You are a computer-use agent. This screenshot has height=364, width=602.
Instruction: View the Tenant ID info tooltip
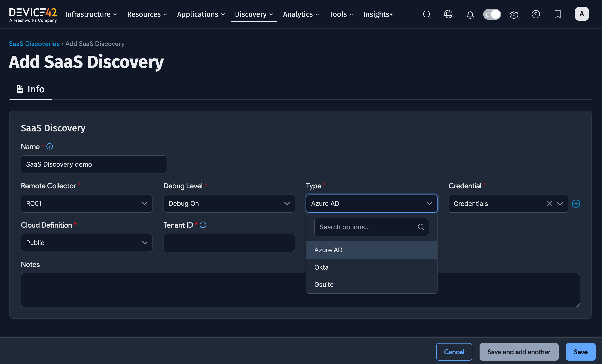click(203, 225)
